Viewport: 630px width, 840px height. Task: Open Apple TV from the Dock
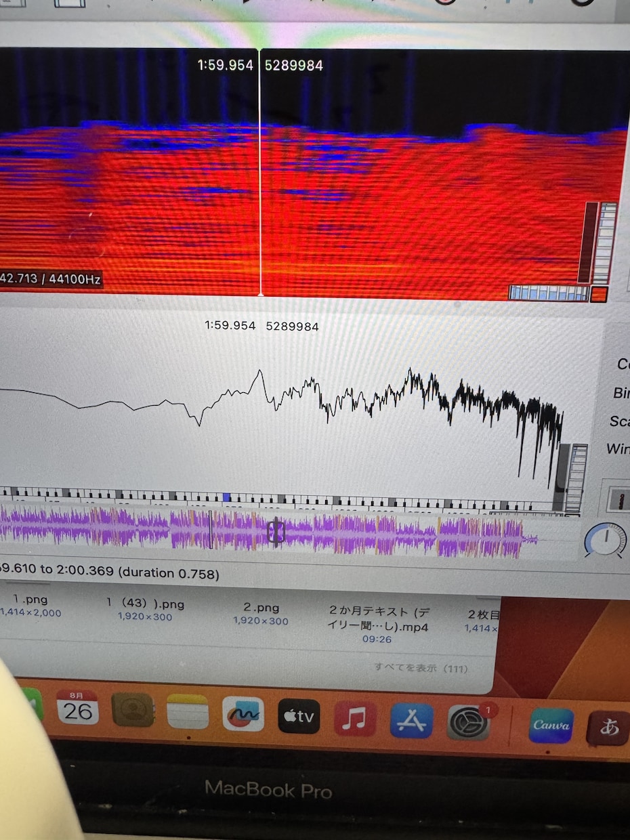pyautogui.click(x=299, y=716)
